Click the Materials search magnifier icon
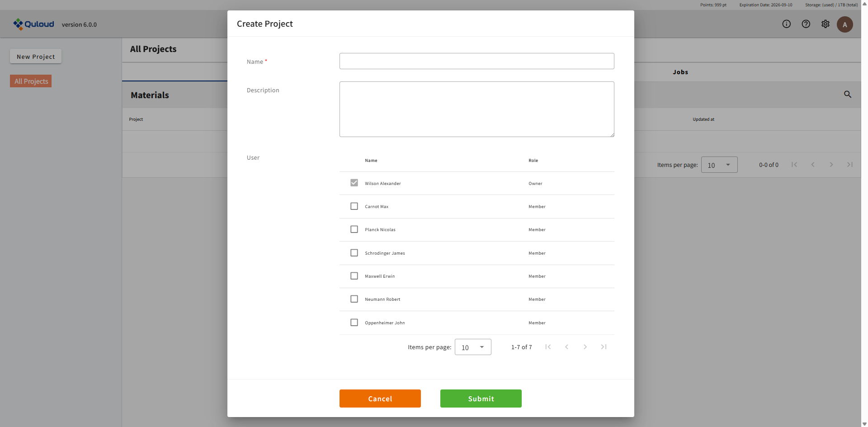Viewport: 868px width, 427px height. tap(848, 95)
